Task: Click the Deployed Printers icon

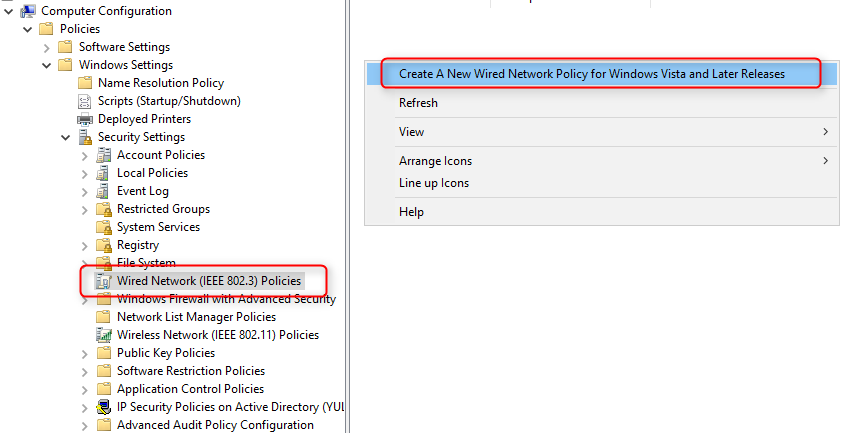Action: (x=85, y=119)
